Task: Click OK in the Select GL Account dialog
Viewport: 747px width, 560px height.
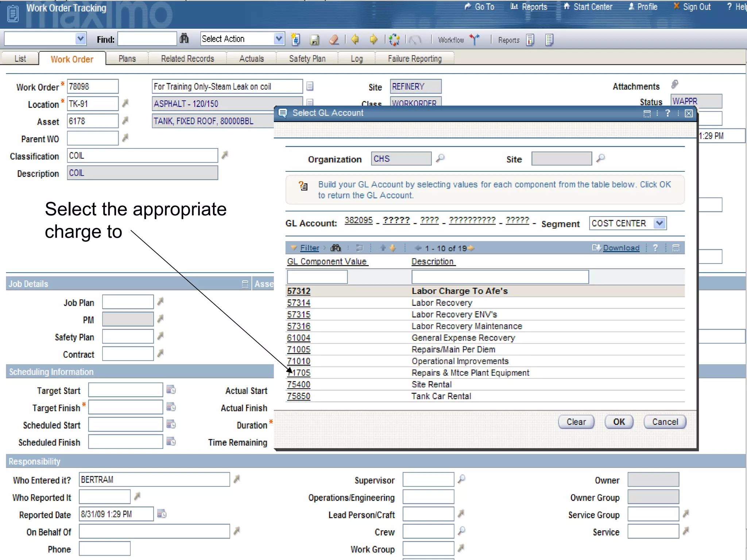Action: (619, 422)
